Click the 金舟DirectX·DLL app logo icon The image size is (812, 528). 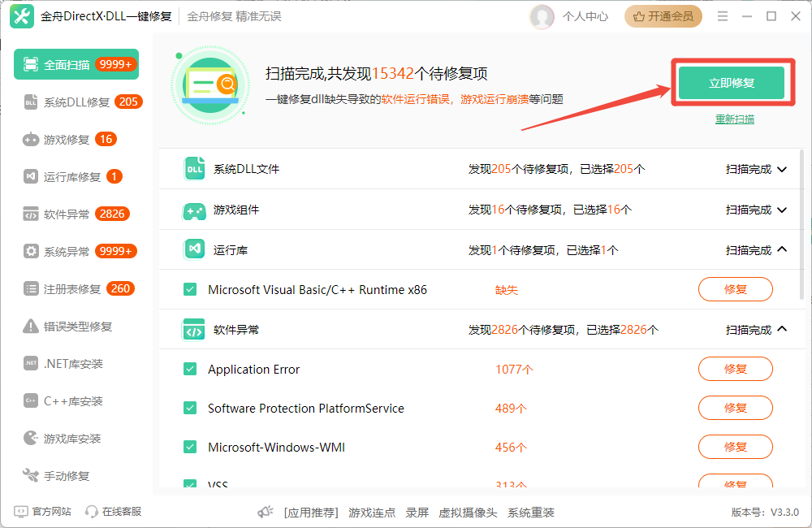(22, 16)
